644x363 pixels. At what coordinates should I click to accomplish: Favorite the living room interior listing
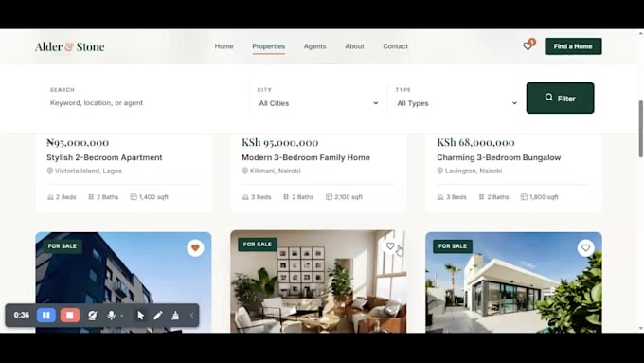click(390, 245)
